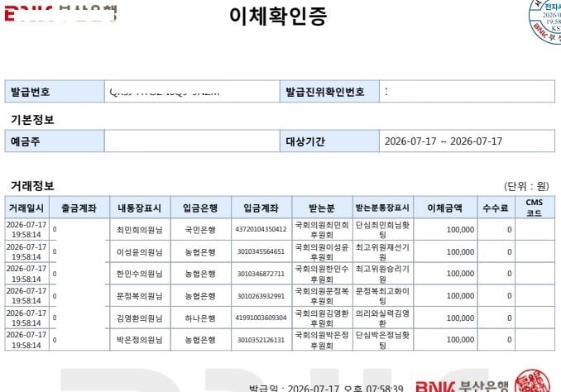Click the 최고위원승리기원 recipient memo
This screenshot has height=392, width=561.
(382, 274)
